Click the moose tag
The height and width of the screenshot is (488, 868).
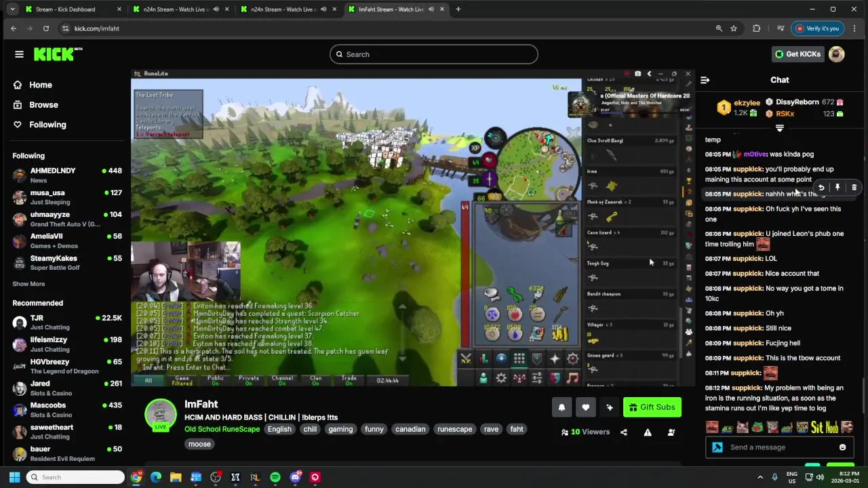tap(199, 444)
